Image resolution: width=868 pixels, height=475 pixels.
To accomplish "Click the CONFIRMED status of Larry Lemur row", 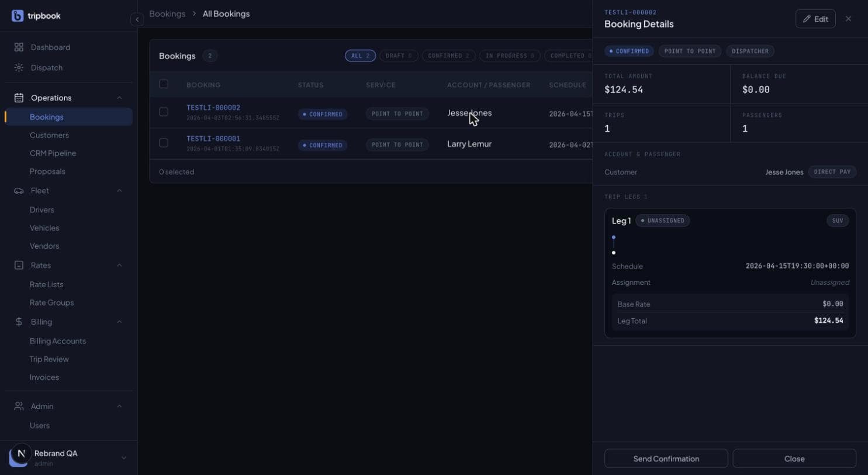I will pos(323,145).
